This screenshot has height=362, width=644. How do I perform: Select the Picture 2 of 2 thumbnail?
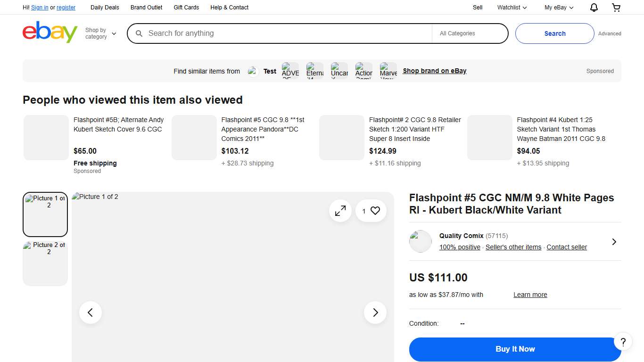45,263
